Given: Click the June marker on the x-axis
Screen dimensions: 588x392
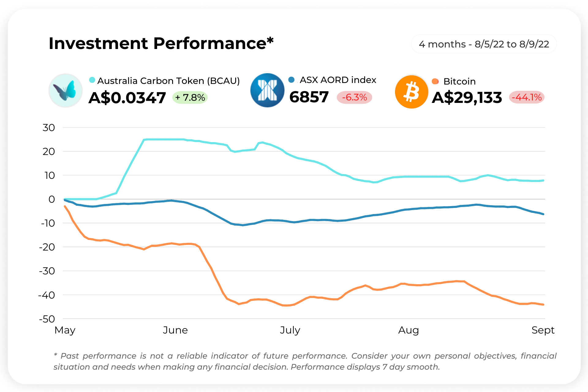Looking at the screenshot, I should pyautogui.click(x=175, y=330).
